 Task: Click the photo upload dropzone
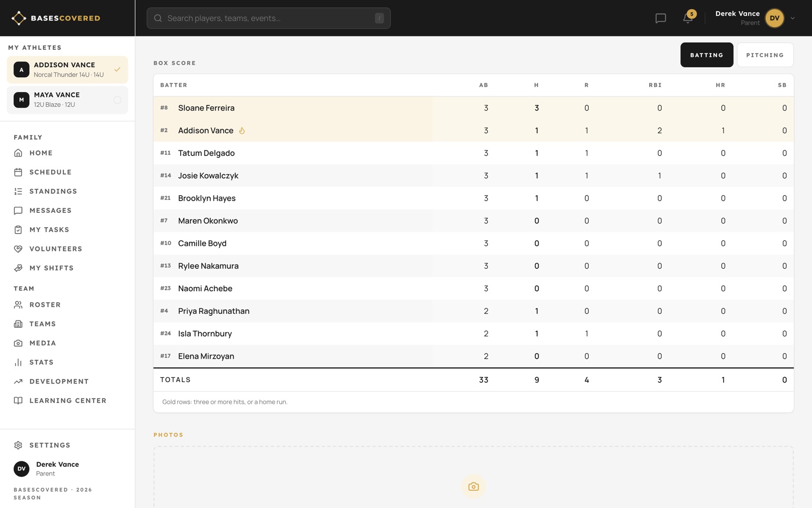473,477
